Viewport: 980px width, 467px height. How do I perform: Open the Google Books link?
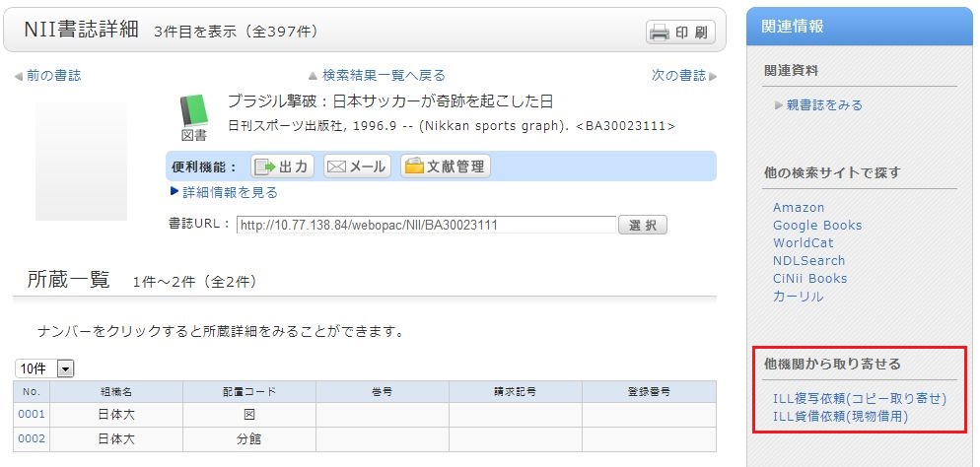tap(817, 226)
